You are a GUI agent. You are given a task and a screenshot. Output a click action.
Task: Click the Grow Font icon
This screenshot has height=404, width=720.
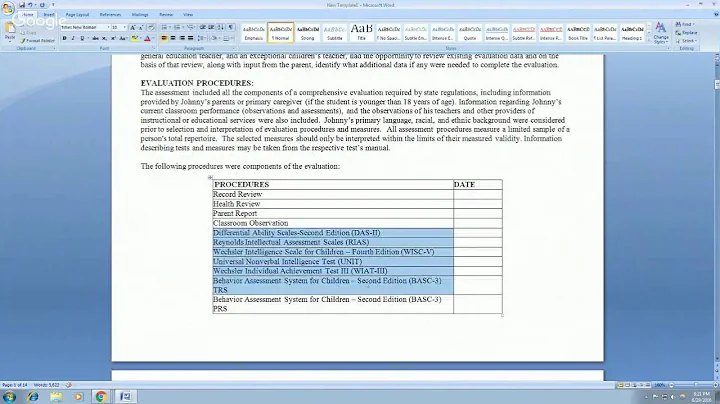[x=133, y=28]
